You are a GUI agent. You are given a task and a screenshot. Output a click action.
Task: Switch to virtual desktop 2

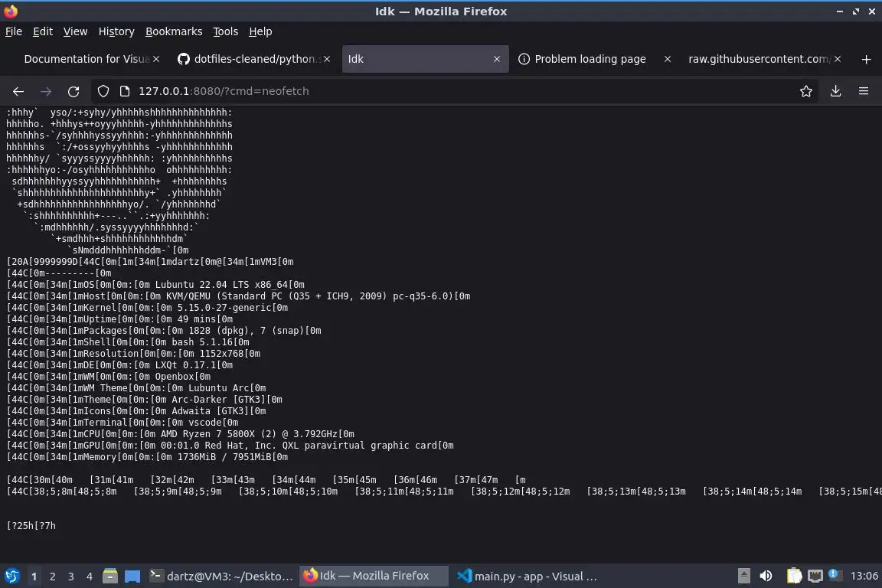pos(53,577)
